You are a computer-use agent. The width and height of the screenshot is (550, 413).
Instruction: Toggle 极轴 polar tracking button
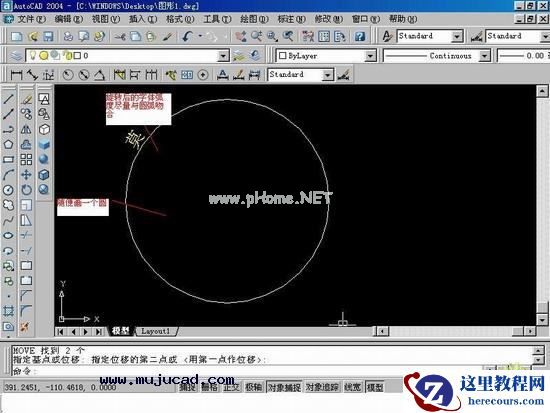253,387
